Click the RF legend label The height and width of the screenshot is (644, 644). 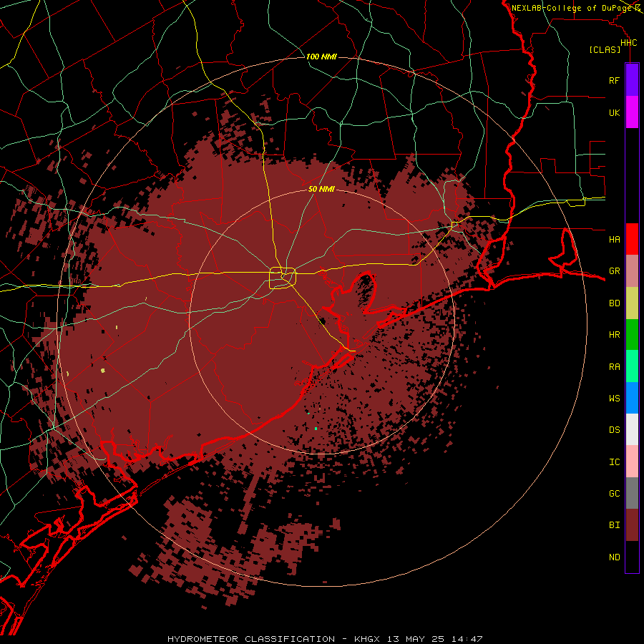point(614,80)
